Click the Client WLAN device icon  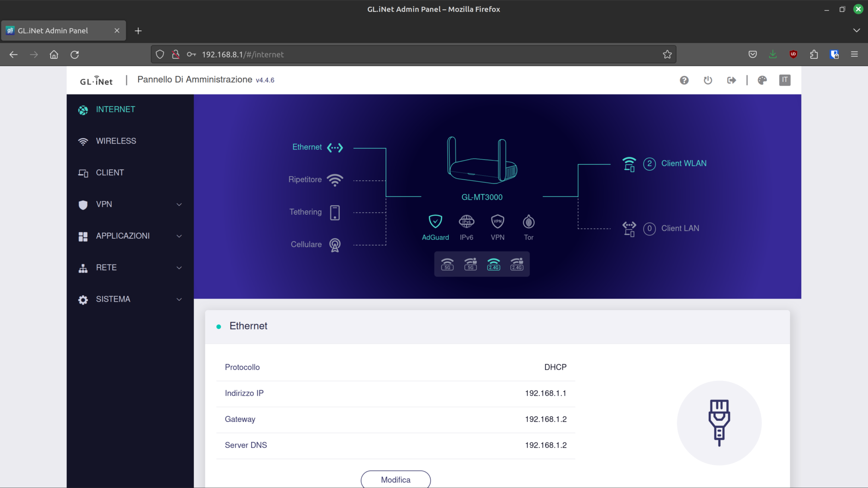click(x=629, y=164)
